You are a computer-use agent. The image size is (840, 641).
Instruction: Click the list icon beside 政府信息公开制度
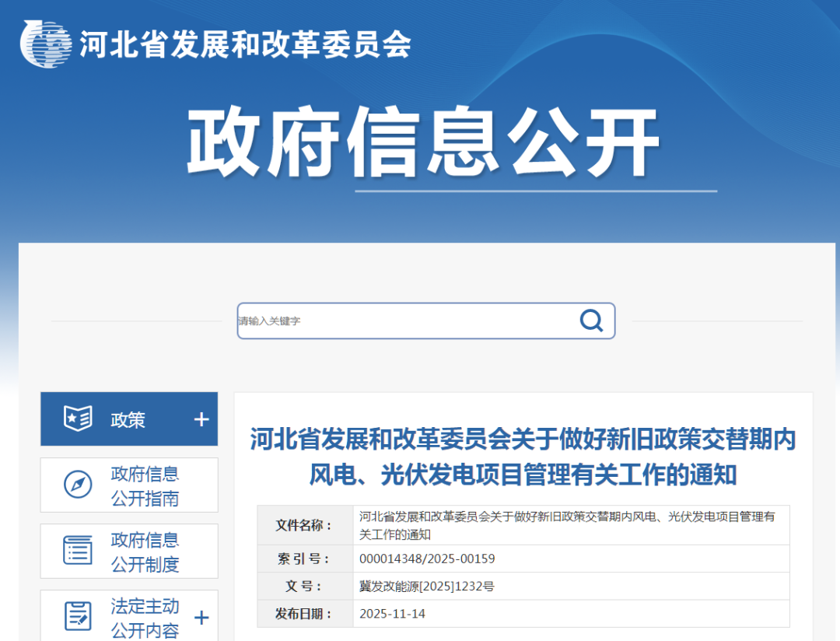[x=76, y=551]
